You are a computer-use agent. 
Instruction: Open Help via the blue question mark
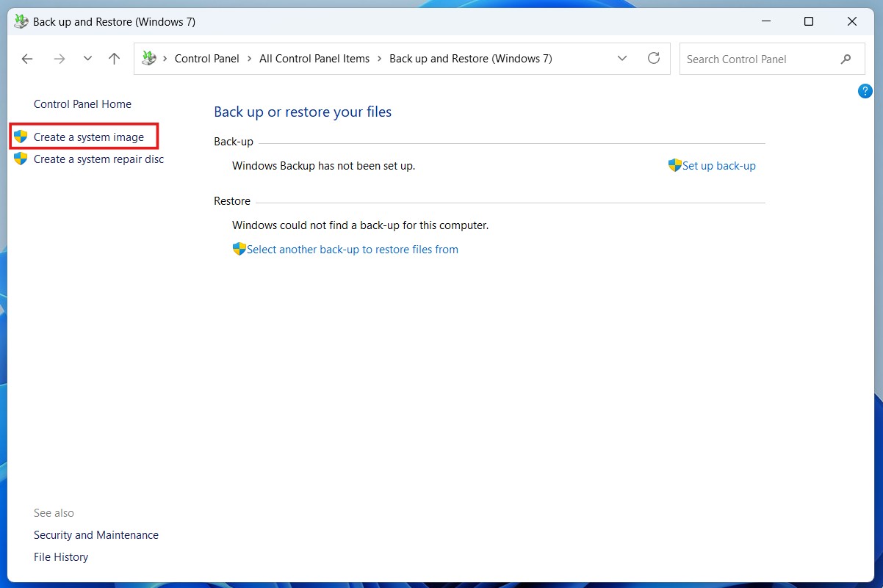865,91
